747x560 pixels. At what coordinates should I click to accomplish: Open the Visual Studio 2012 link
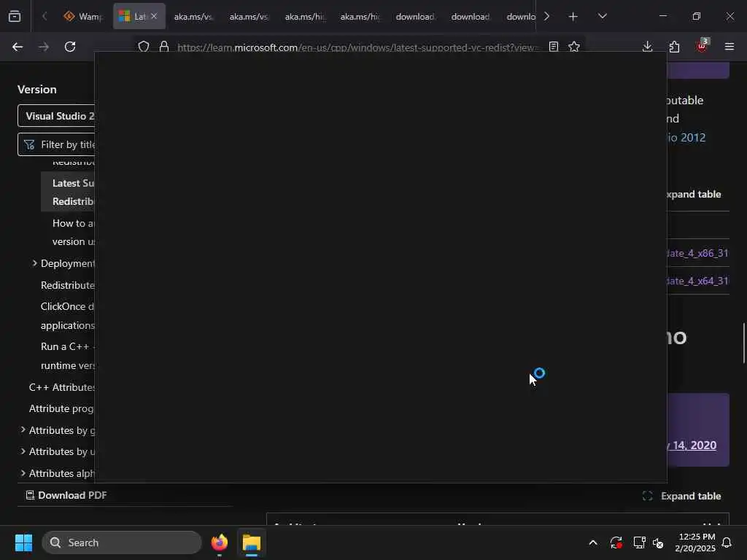pos(686,138)
